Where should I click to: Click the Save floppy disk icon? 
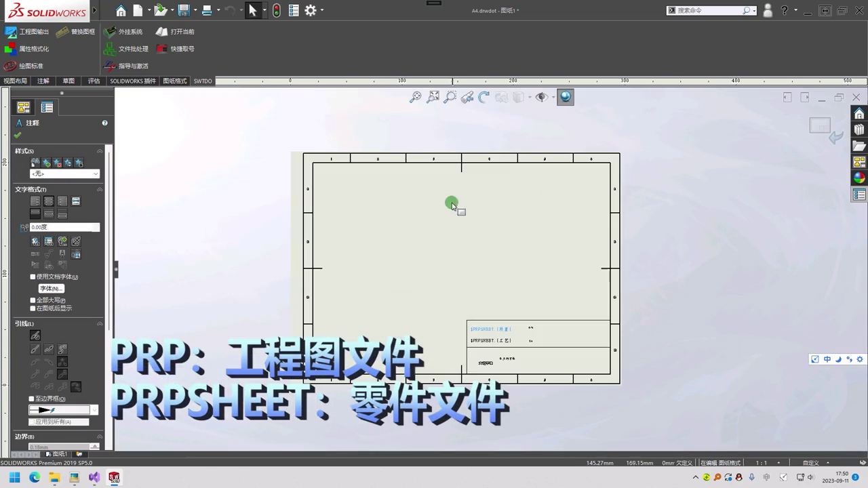pyautogui.click(x=183, y=10)
